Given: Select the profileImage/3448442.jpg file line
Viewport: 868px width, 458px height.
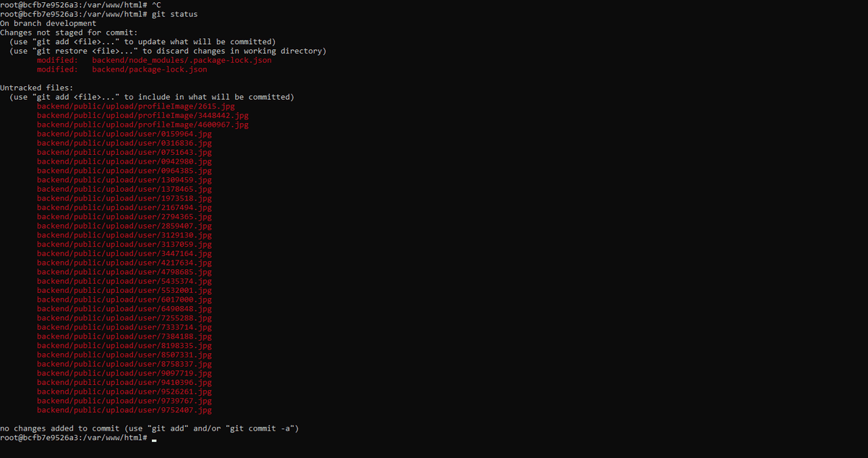Looking at the screenshot, I should point(142,116).
